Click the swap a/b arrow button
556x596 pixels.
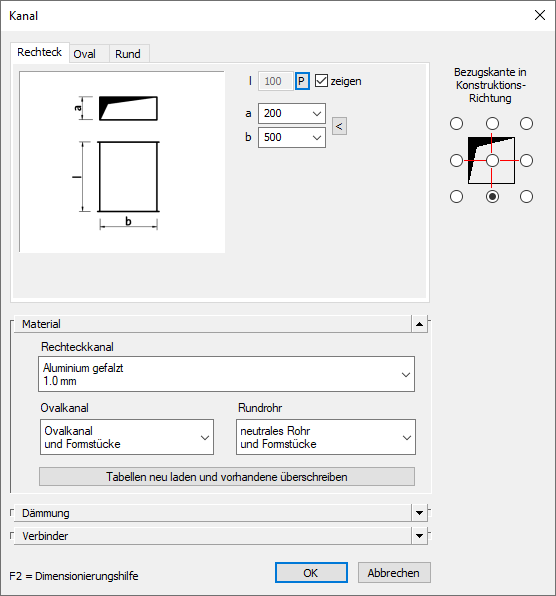(x=339, y=126)
